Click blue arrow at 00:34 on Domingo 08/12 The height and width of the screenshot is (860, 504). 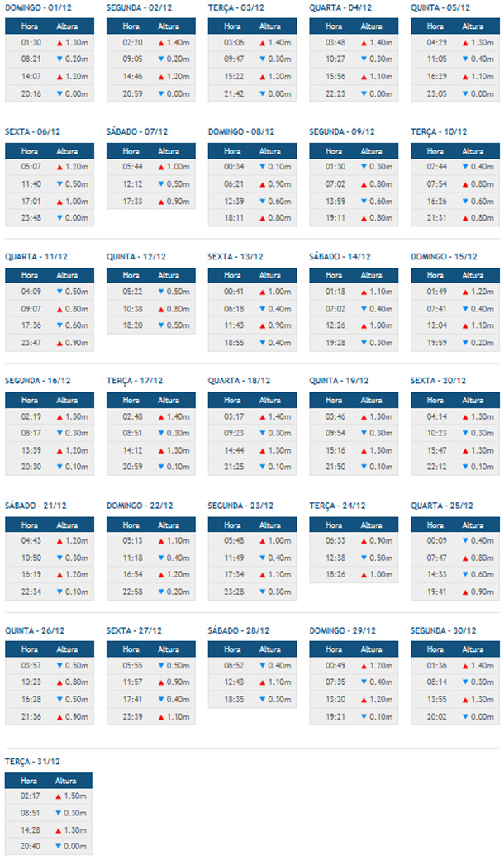pos(262,166)
